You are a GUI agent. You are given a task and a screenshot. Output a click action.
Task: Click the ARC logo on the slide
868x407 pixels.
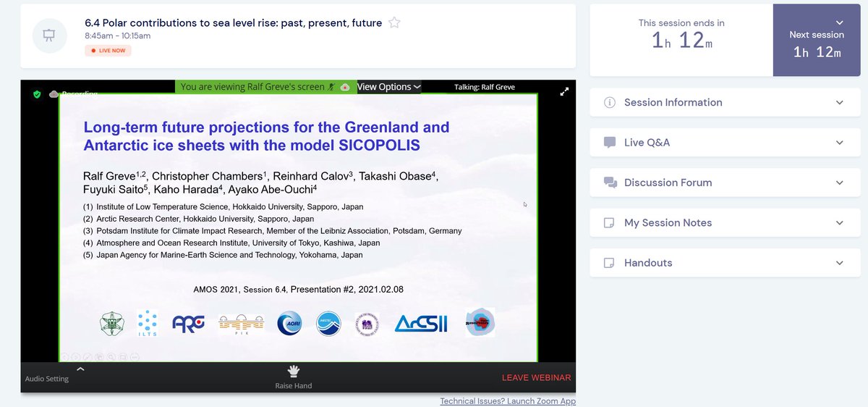(x=188, y=324)
